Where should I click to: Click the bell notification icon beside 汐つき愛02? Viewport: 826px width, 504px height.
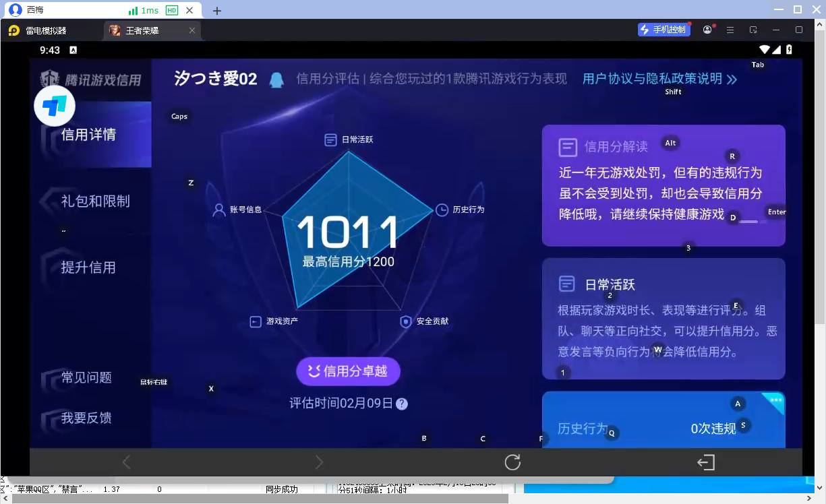(x=276, y=79)
